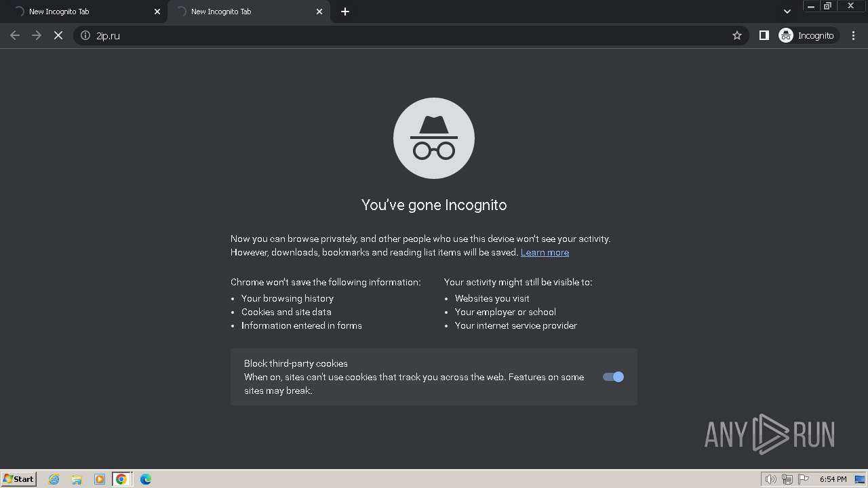868x488 pixels.
Task: View site information for 2ip.ru
Action: tap(85, 35)
